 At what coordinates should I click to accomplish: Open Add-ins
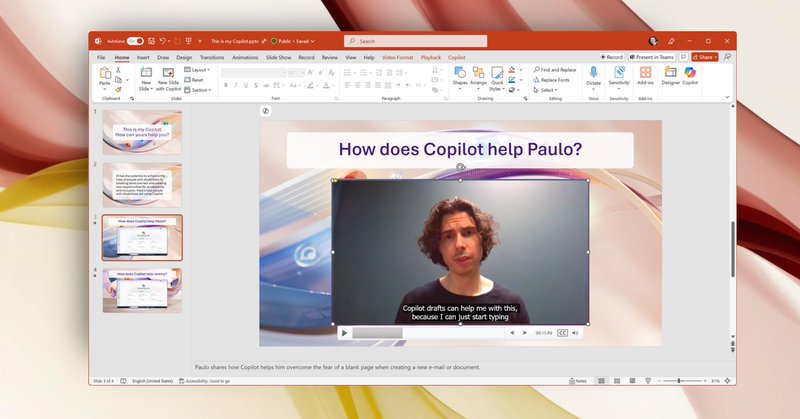[x=645, y=76]
